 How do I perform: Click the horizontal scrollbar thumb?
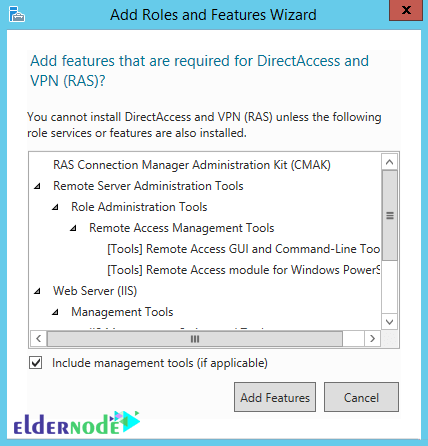pos(195,339)
